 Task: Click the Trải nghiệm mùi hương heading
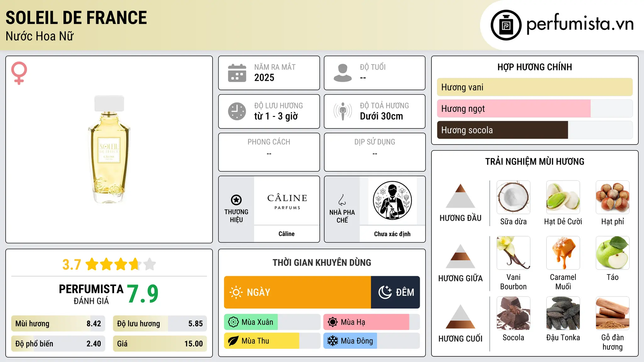tap(535, 162)
